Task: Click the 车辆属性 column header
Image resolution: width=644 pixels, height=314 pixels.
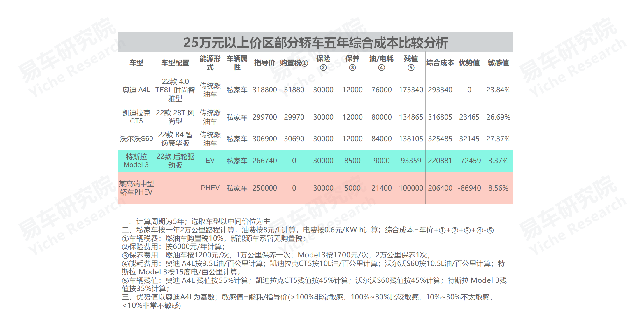Action: 237,63
